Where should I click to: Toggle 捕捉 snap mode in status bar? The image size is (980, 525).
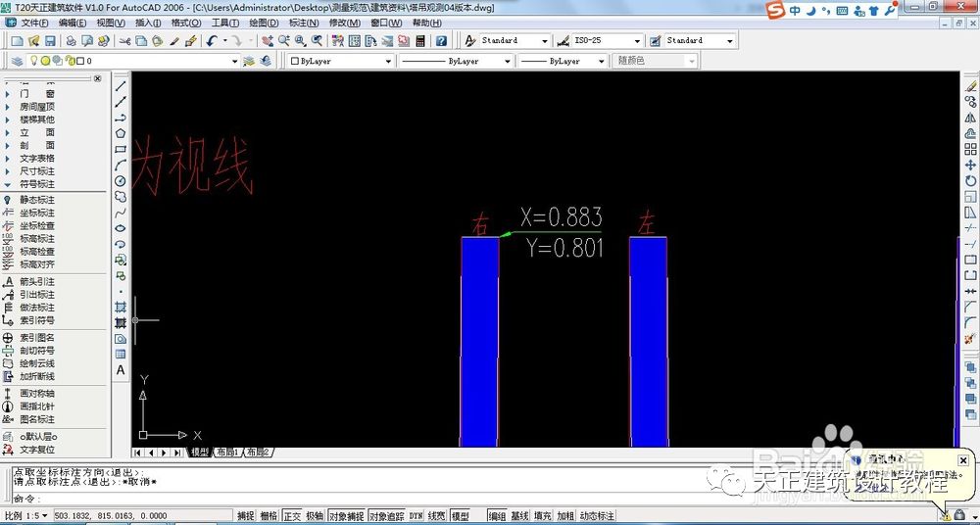[x=246, y=516]
